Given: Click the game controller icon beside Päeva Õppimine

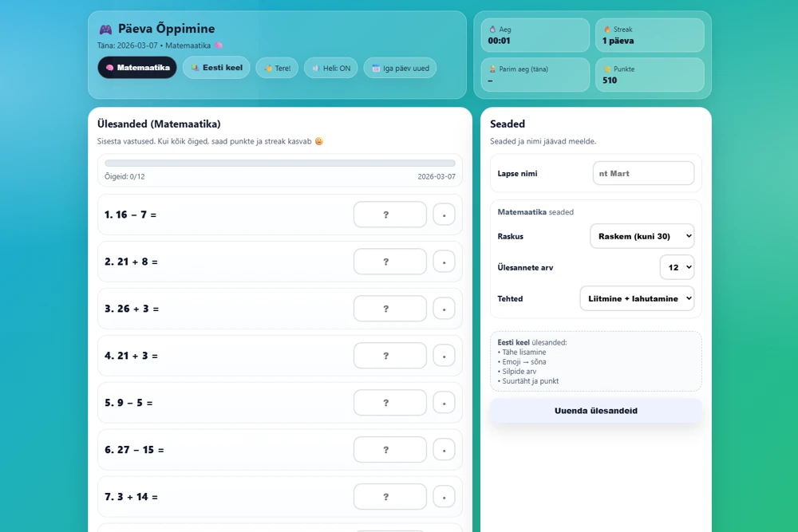Looking at the screenshot, I should pyautogui.click(x=105, y=30).
